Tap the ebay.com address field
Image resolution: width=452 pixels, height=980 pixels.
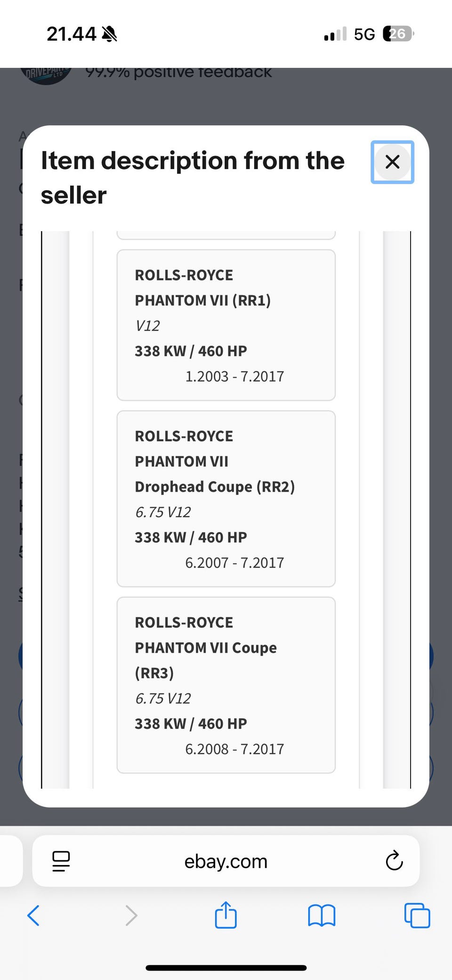point(226,861)
